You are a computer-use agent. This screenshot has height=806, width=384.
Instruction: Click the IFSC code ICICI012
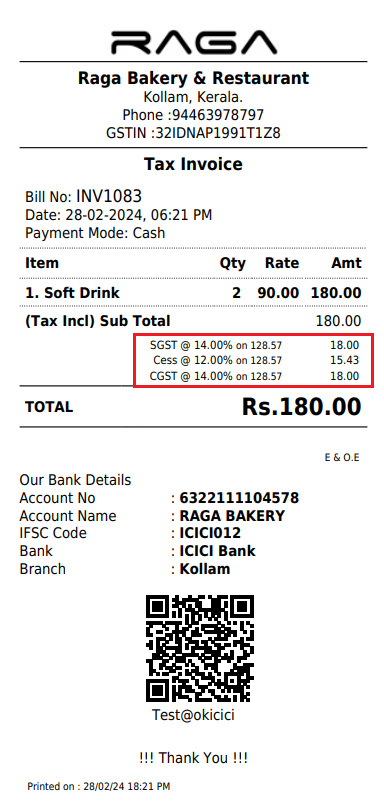pyautogui.click(x=210, y=533)
